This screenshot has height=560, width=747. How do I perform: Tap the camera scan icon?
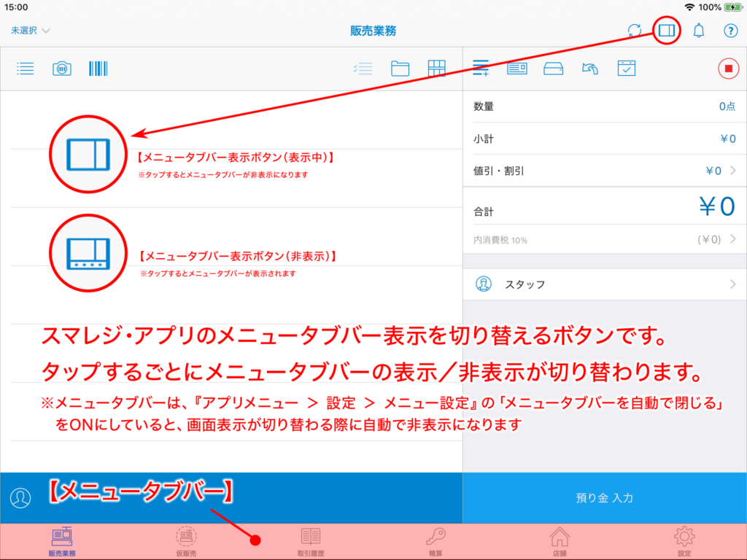click(62, 69)
